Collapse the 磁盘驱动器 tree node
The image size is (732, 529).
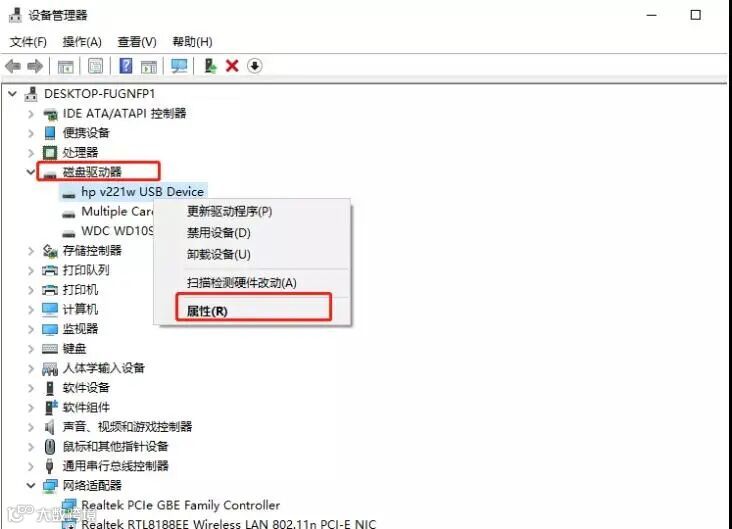31,172
